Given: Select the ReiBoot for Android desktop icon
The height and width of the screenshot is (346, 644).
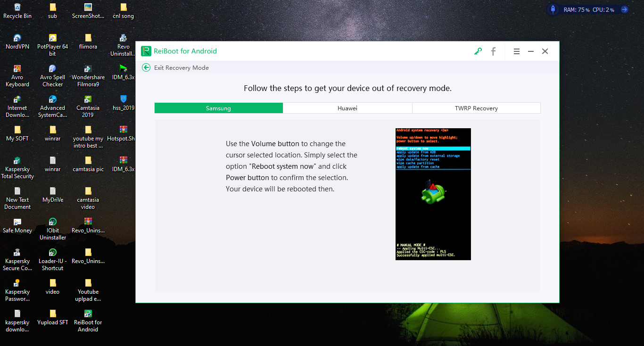Looking at the screenshot, I should click(x=88, y=321).
